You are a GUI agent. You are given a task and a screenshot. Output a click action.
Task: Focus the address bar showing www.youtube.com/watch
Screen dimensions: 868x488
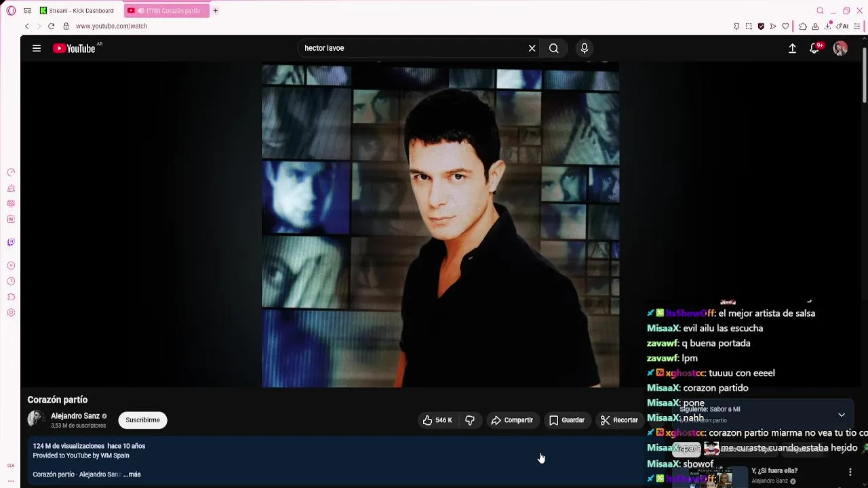111,26
